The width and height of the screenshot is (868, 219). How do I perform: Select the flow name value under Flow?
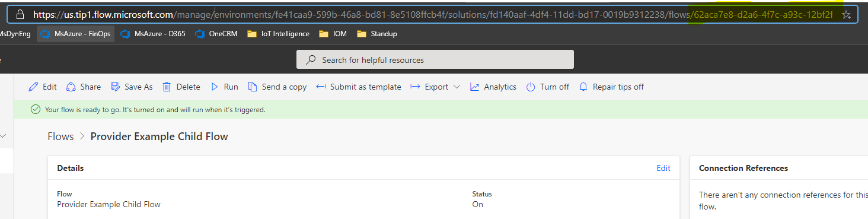[x=108, y=204]
